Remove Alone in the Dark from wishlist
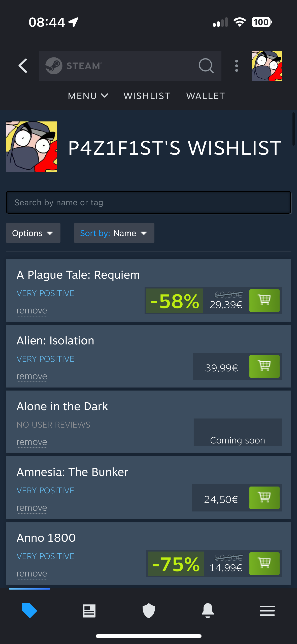Screen dimensions: 297x644 (32, 442)
